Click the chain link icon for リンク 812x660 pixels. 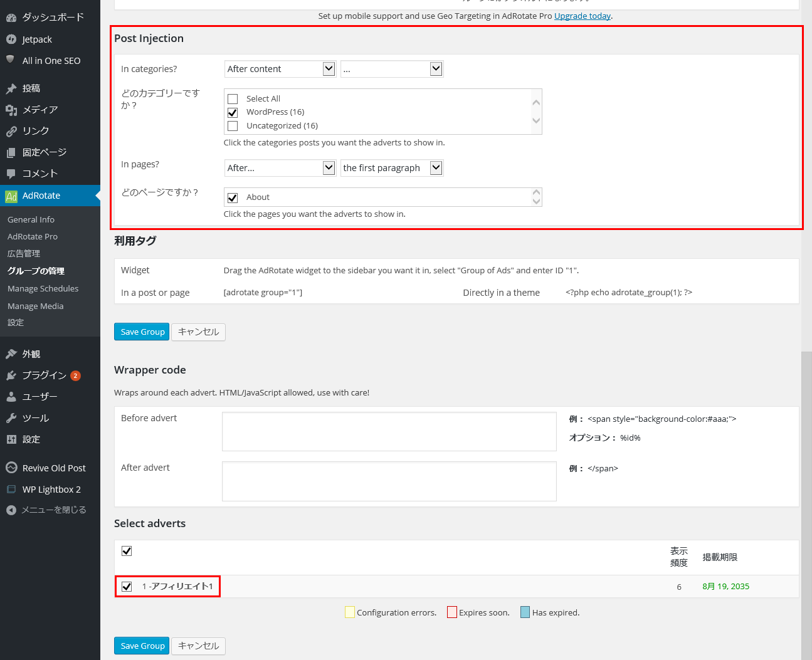[x=11, y=131]
